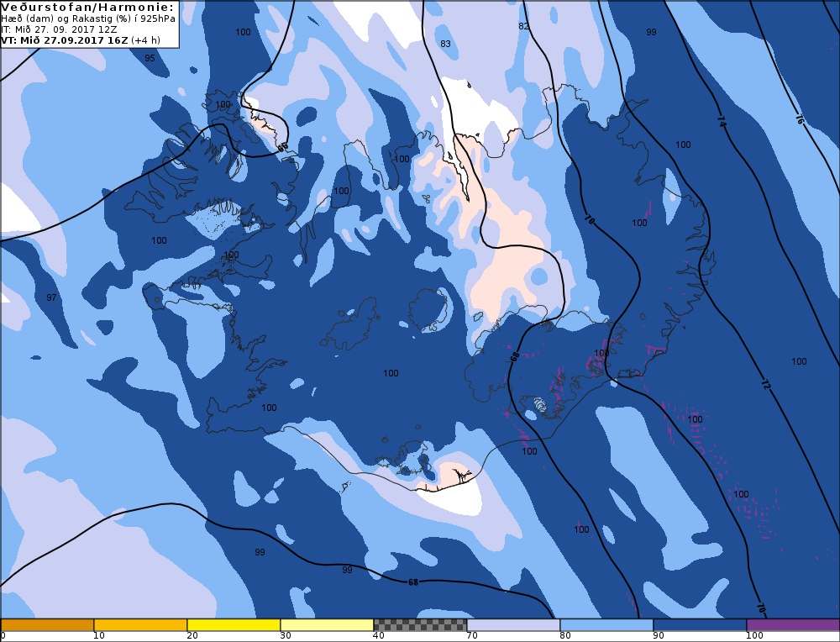Click the checkered gray 40–70 legend swatch

pyautogui.click(x=420, y=625)
